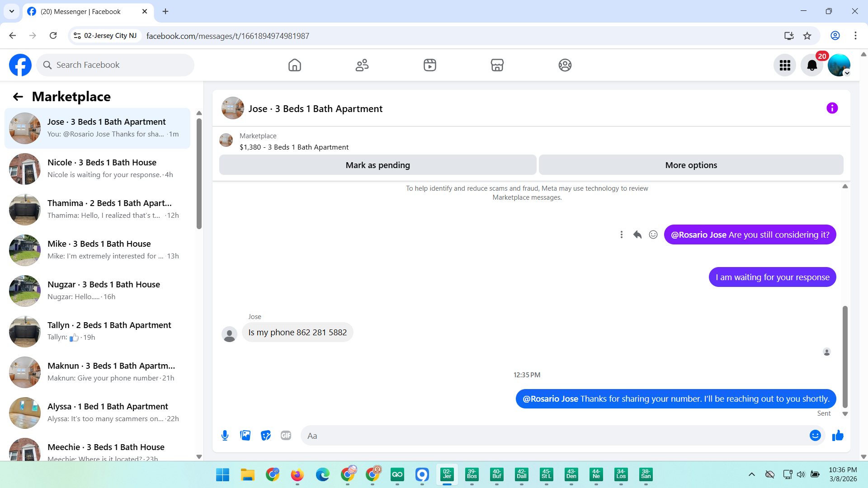
Task: Click Mark as pending button
Action: [377, 165]
